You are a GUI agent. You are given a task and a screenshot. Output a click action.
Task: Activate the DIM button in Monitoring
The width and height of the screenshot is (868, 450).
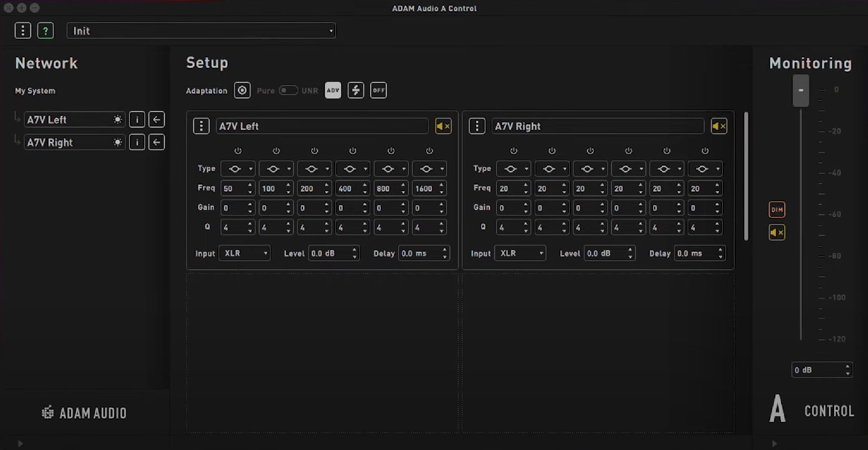(777, 210)
